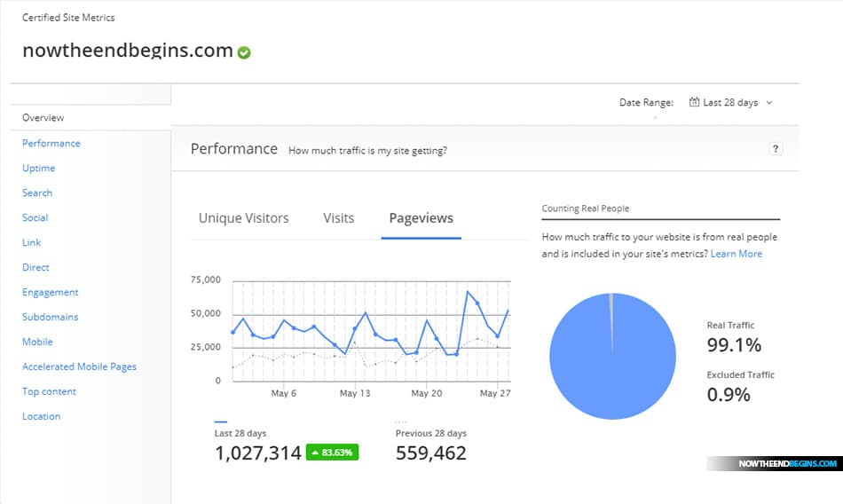This screenshot has height=504, width=843.
Task: Click the 50,000 y-axis label
Action: 205,313
